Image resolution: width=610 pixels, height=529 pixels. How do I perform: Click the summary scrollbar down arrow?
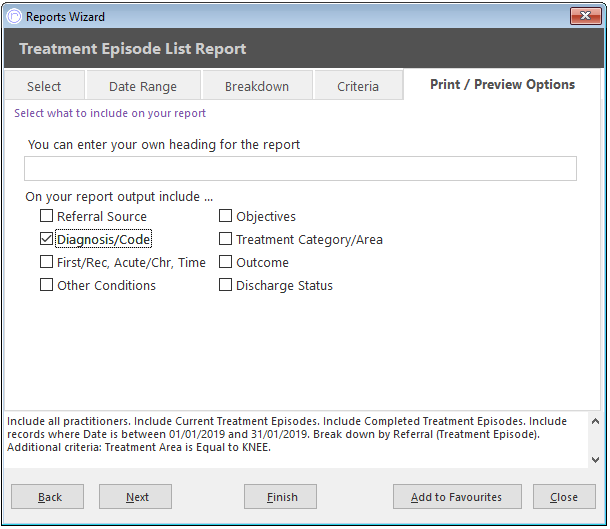pyautogui.click(x=595, y=460)
